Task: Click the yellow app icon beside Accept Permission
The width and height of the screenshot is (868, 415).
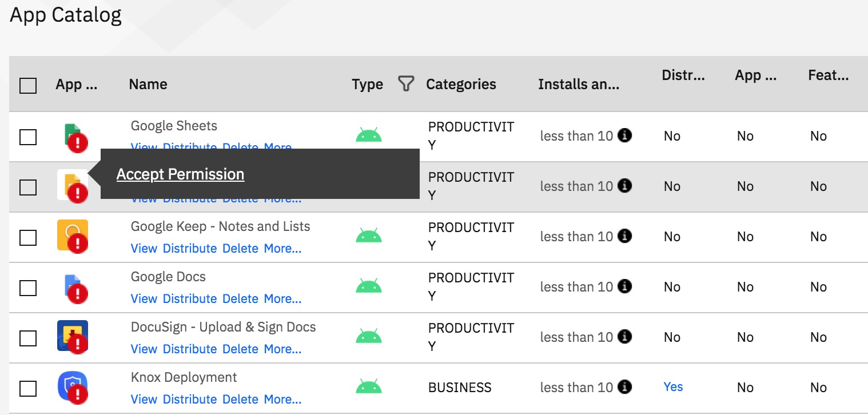Action: point(73,186)
